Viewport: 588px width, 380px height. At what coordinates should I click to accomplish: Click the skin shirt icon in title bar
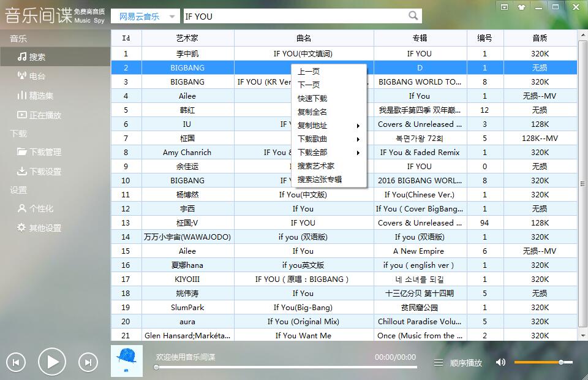point(521,7)
